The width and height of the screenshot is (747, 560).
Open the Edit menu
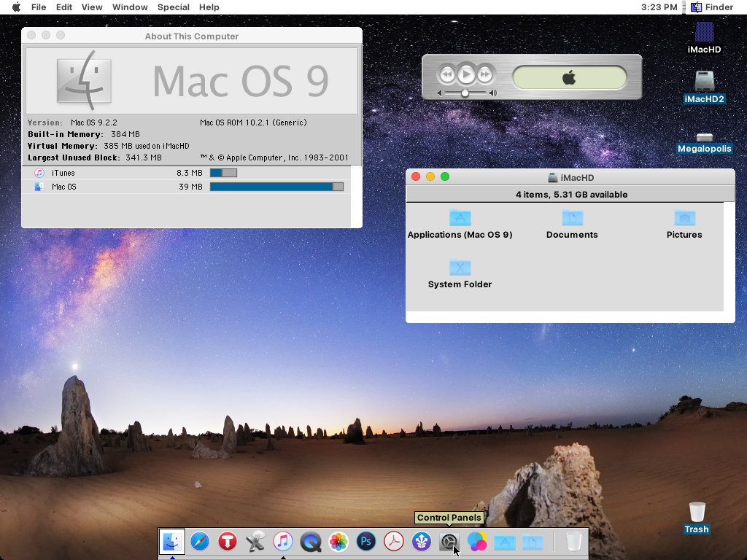[x=64, y=7]
